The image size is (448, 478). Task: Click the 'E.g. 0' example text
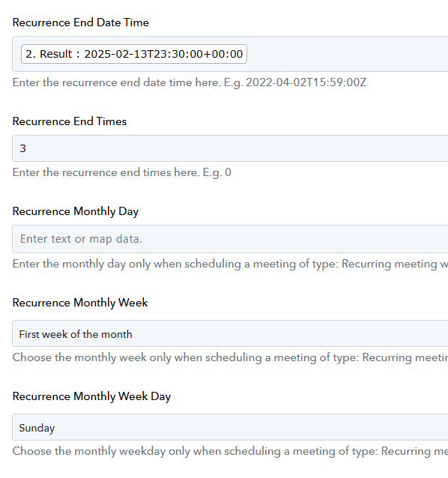coord(217,172)
